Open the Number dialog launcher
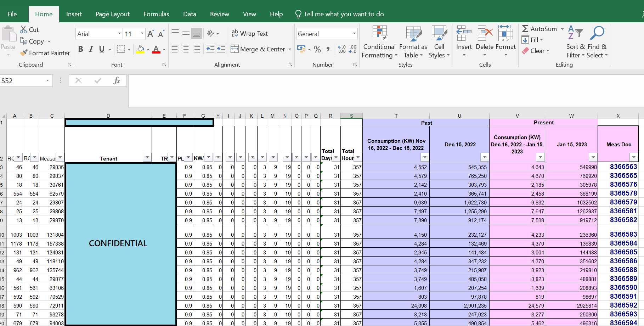644x326 pixels. click(x=355, y=65)
